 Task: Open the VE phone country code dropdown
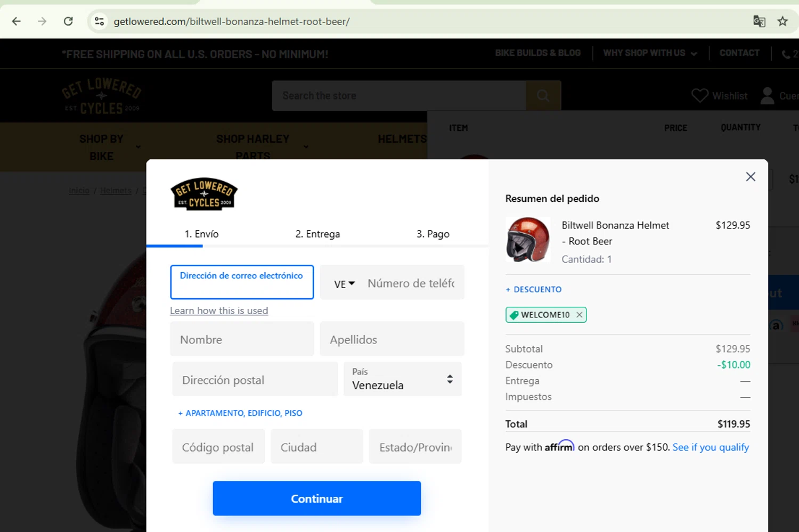pos(344,284)
